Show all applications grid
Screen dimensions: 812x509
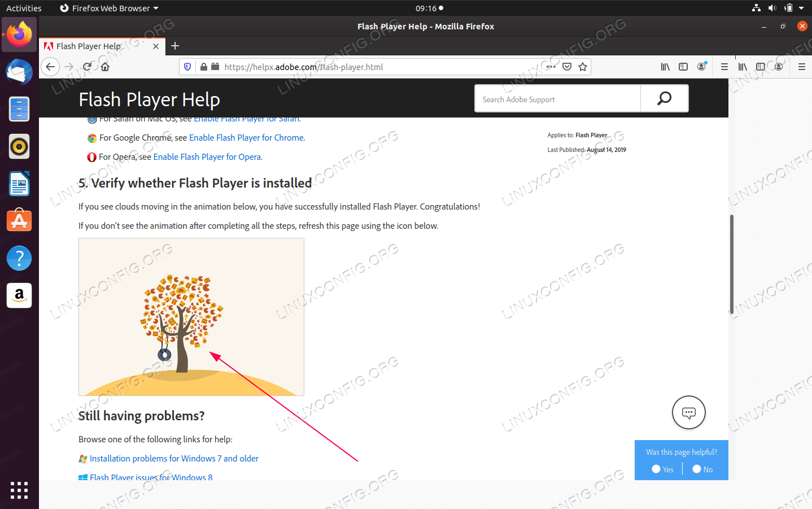(19, 490)
